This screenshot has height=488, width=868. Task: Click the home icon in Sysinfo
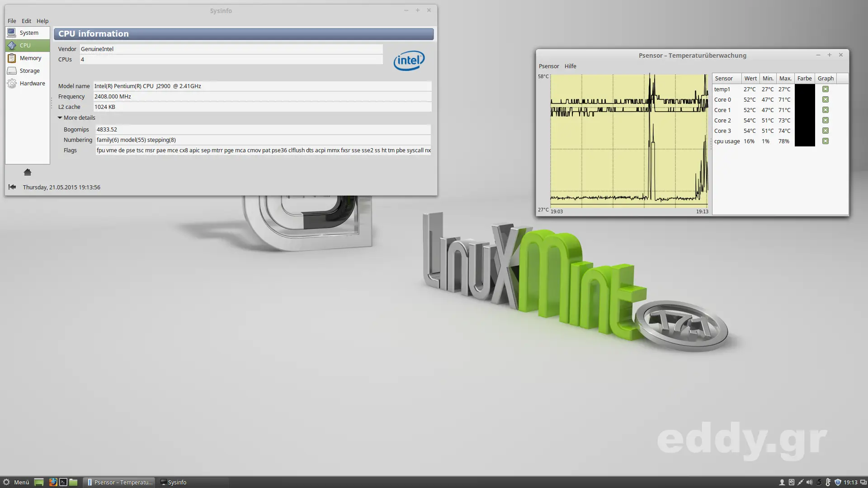pyautogui.click(x=28, y=172)
